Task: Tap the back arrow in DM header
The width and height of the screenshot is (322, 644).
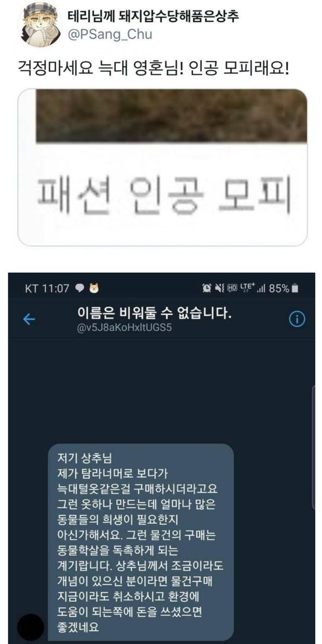Action: [x=29, y=320]
